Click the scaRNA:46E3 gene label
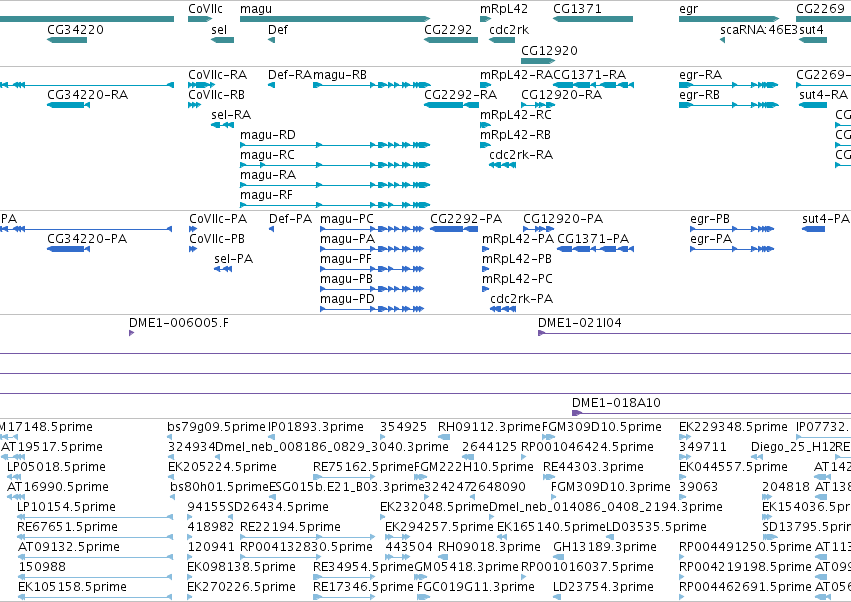The width and height of the screenshot is (851, 602). click(759, 29)
